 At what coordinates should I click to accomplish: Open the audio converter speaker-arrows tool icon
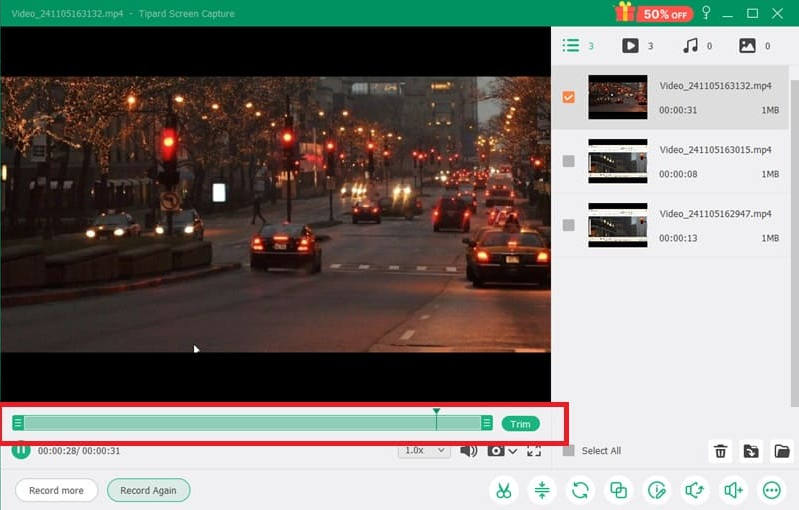pos(695,490)
